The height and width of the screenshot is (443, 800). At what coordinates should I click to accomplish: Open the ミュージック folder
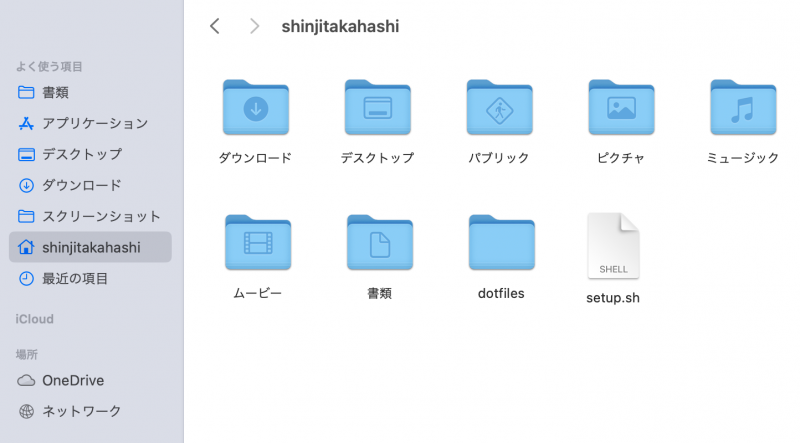tap(742, 108)
